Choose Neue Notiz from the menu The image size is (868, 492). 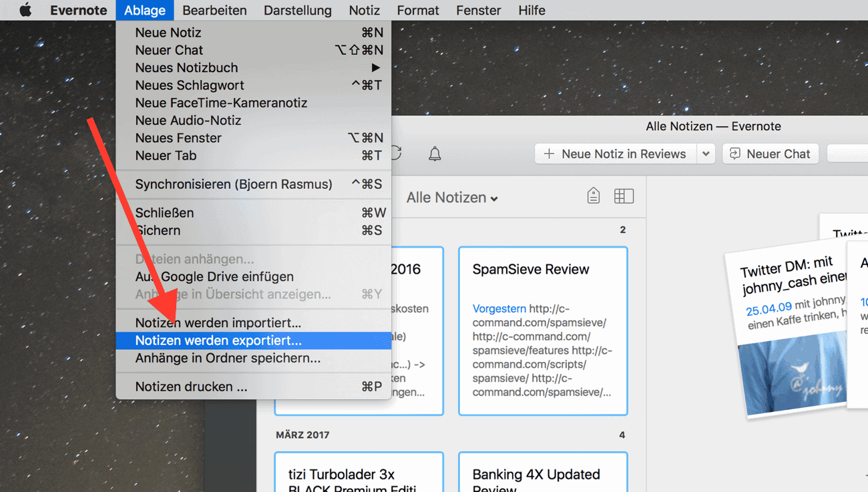tap(254, 33)
